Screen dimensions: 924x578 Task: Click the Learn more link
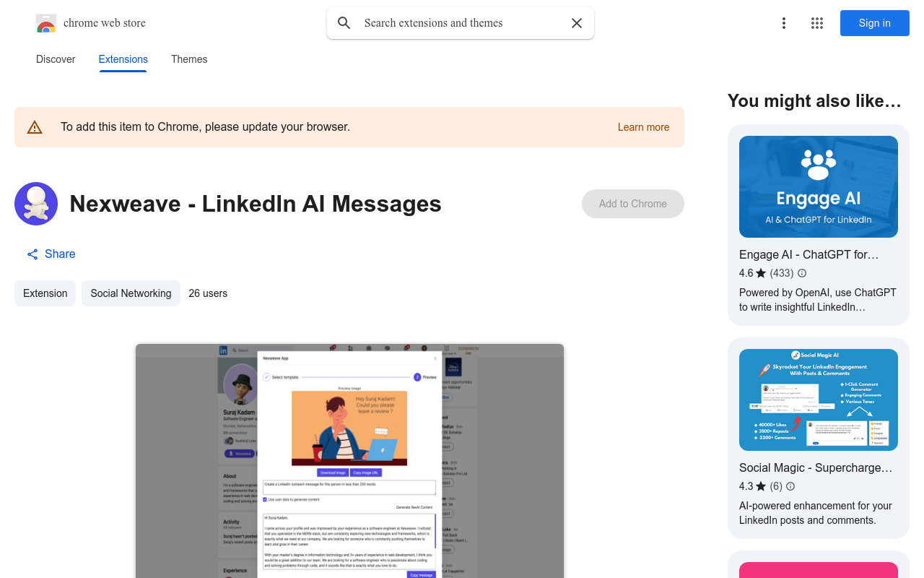coord(643,126)
